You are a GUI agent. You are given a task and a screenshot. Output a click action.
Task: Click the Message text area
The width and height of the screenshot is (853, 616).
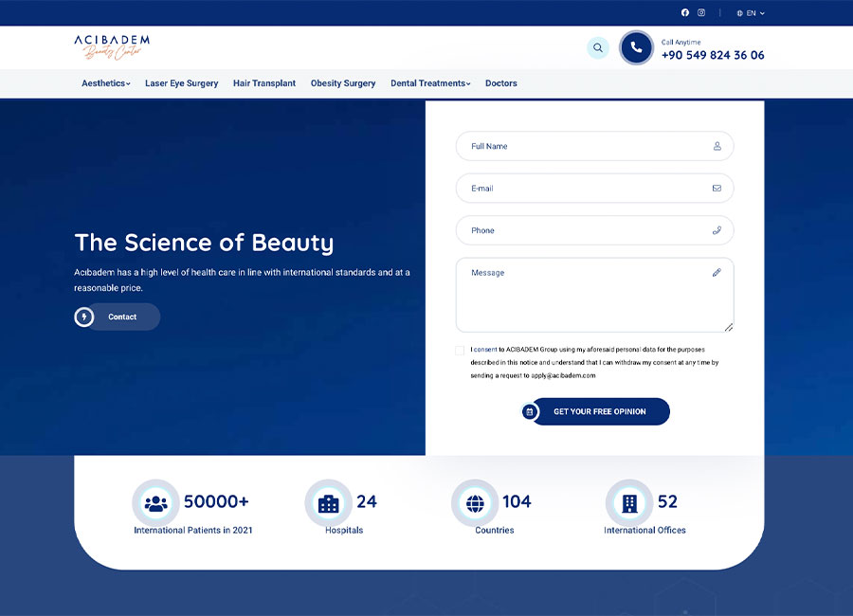594,295
